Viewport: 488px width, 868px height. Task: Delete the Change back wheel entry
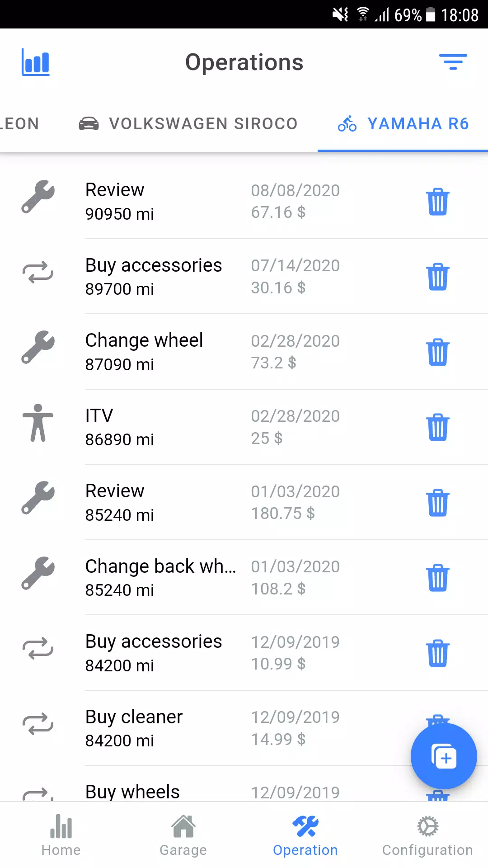(x=438, y=578)
